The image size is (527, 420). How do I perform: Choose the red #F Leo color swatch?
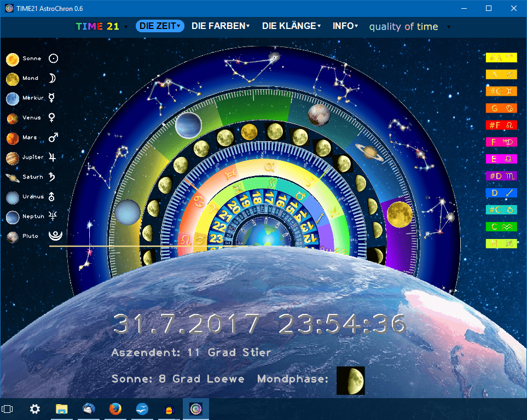point(501,125)
